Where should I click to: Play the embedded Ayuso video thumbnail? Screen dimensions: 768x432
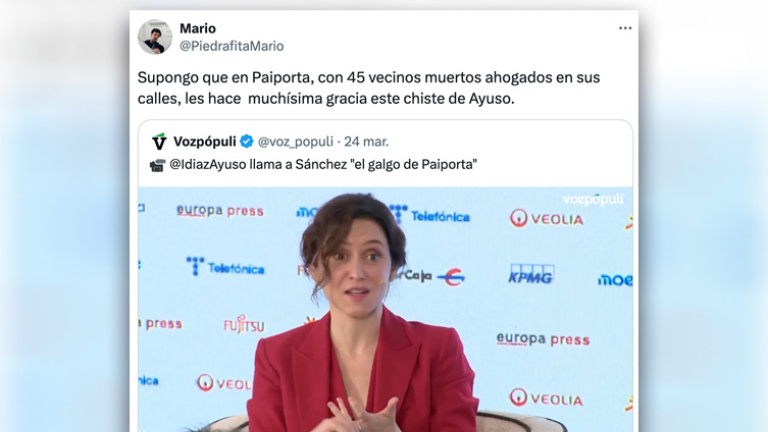click(x=385, y=309)
